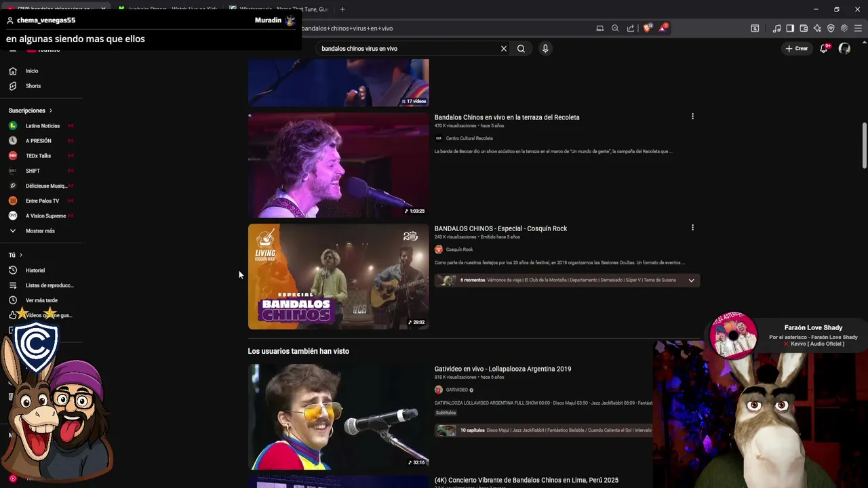Click the page vertical scrollbar thumb

tap(864, 146)
